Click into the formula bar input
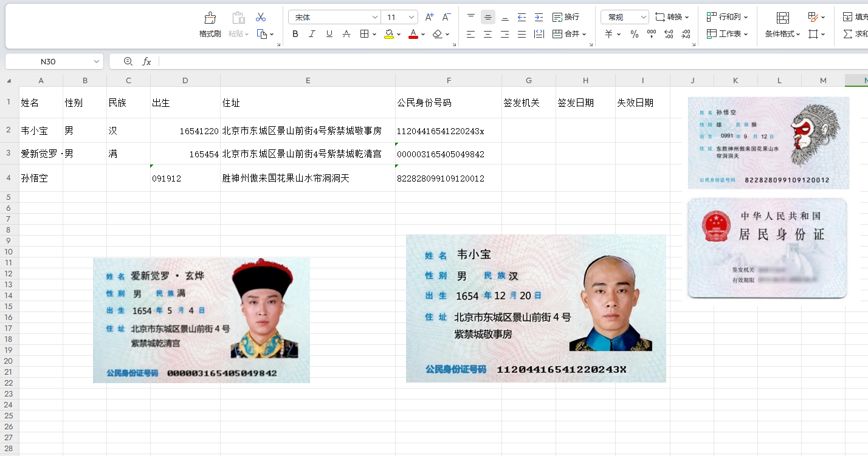Viewport: 868px width, 456px height. (x=514, y=61)
